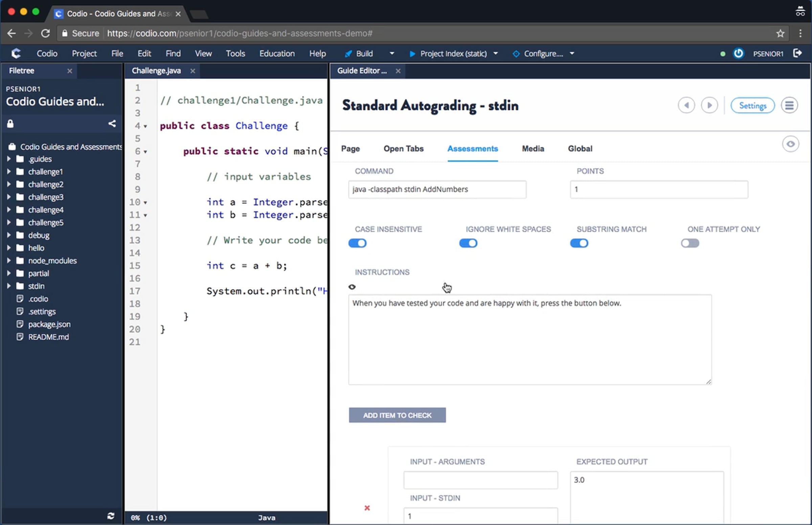812x525 pixels.
Task: Open Project Index (static) dropdown arrow
Action: pos(495,53)
